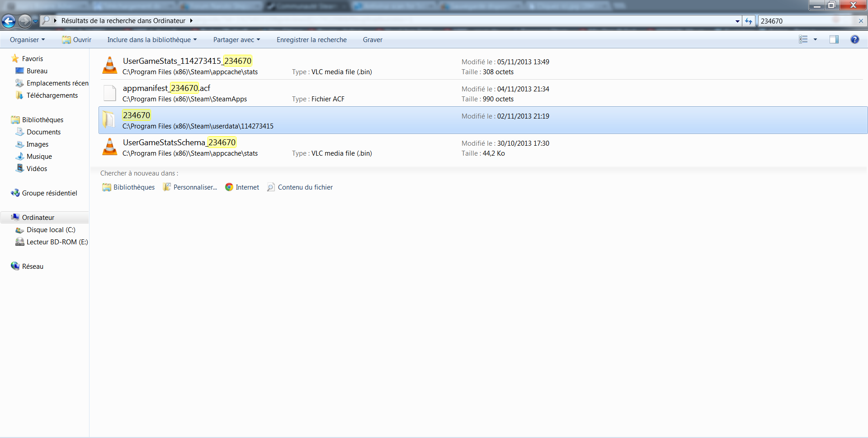Open Inclure dans la bibliothèque menu
Image resolution: width=868 pixels, height=438 pixels.
pyautogui.click(x=152, y=40)
